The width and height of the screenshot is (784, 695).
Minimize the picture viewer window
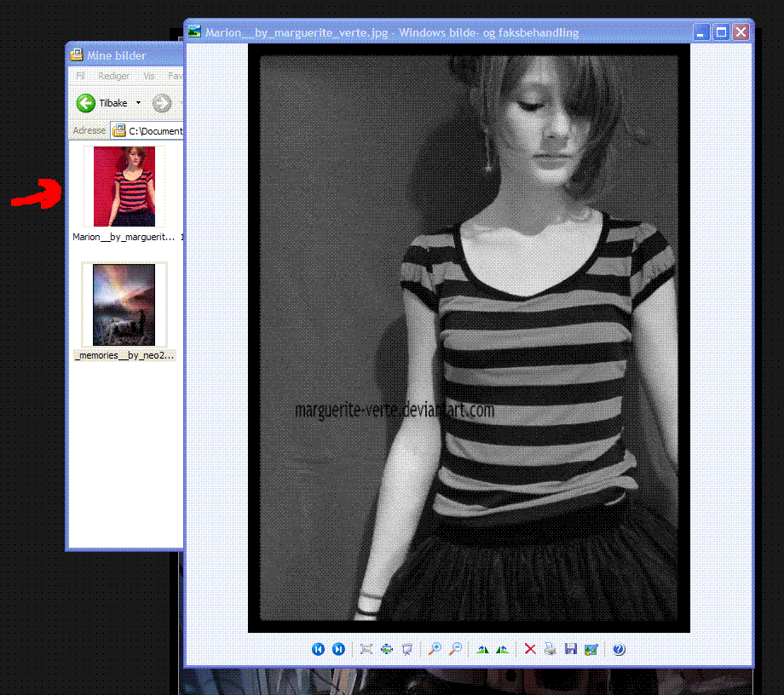(x=701, y=32)
